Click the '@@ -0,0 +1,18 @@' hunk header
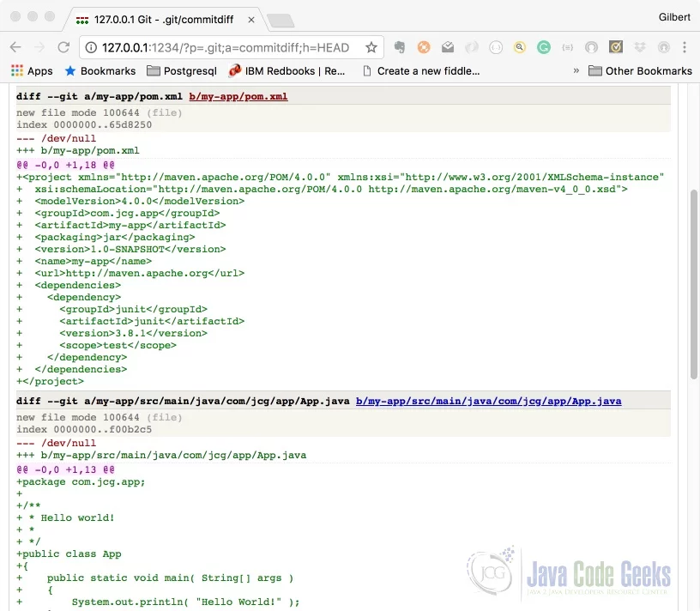Image resolution: width=700 pixels, height=611 pixels. tap(65, 165)
